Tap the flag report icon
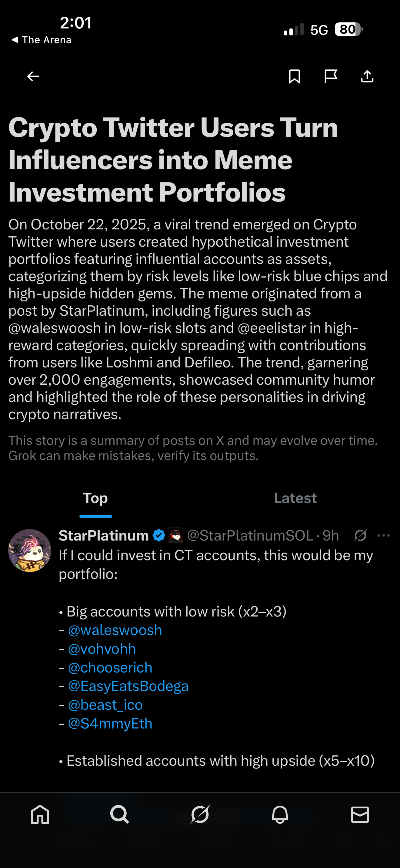 point(331,77)
